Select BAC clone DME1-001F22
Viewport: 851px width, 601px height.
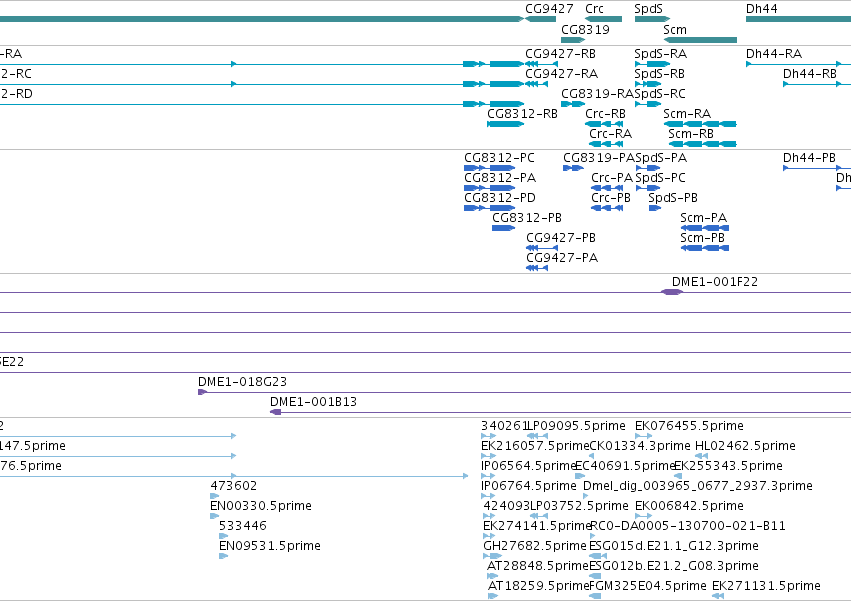[x=715, y=282]
